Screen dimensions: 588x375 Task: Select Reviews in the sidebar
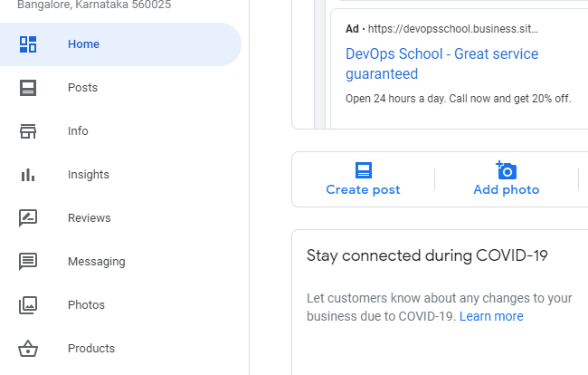click(x=90, y=218)
